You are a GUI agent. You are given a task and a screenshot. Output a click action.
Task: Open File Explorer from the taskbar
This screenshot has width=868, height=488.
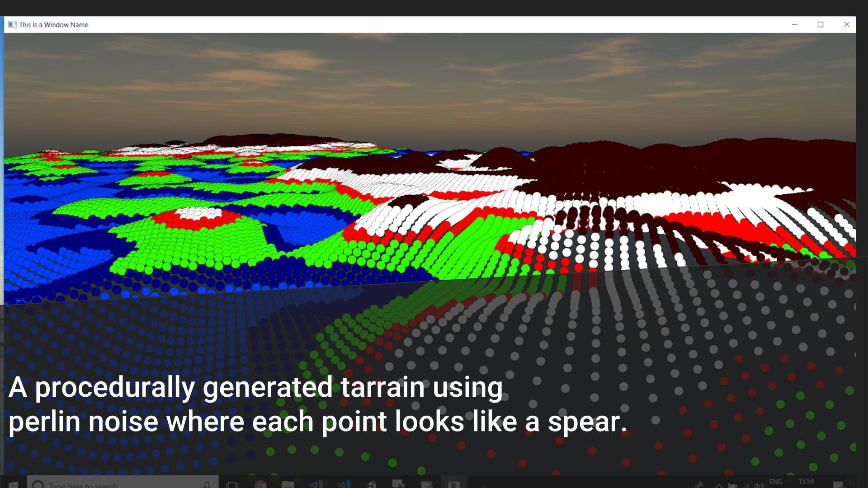coord(288,484)
